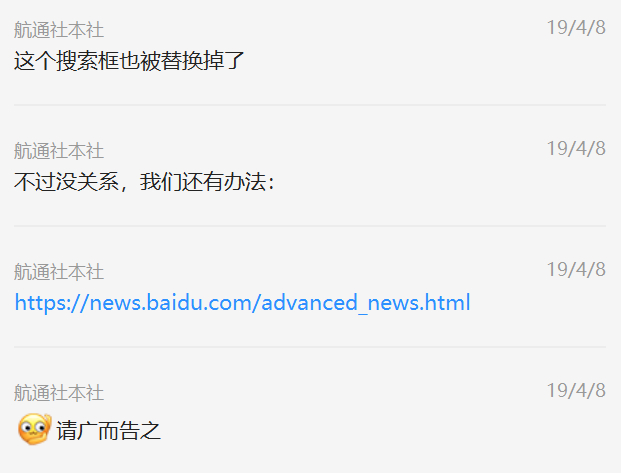Click the divider below the first message
The height and width of the screenshot is (473, 621).
pyautogui.click(x=310, y=105)
